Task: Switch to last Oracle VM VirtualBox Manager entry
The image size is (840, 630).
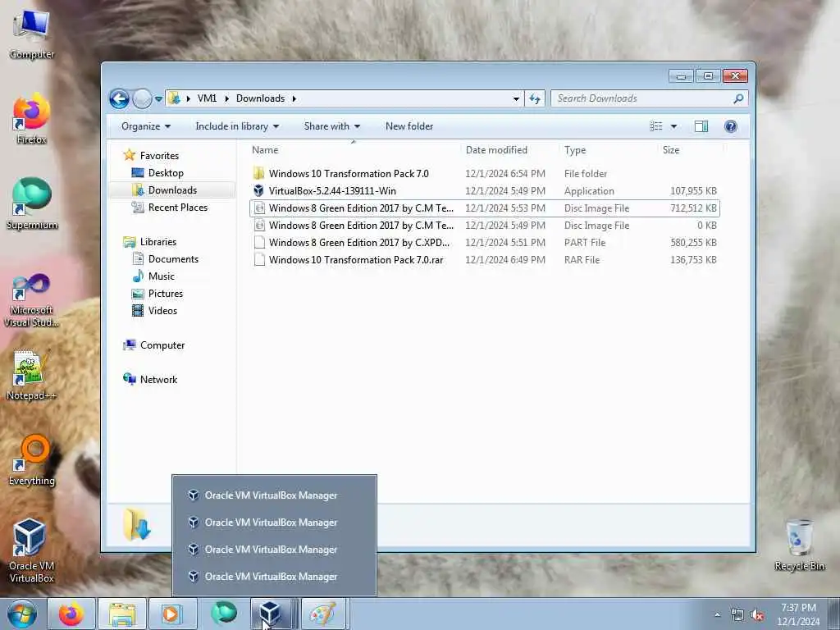Action: point(274,577)
